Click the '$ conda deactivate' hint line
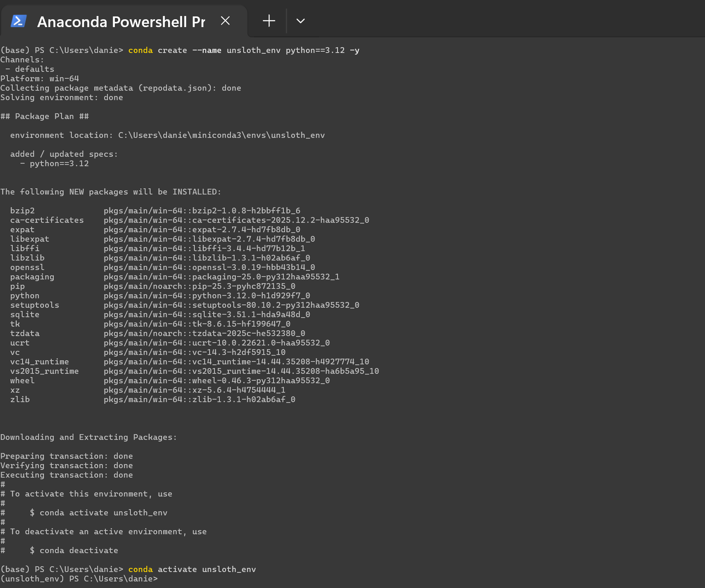This screenshot has height=588, width=705. pyautogui.click(x=74, y=551)
